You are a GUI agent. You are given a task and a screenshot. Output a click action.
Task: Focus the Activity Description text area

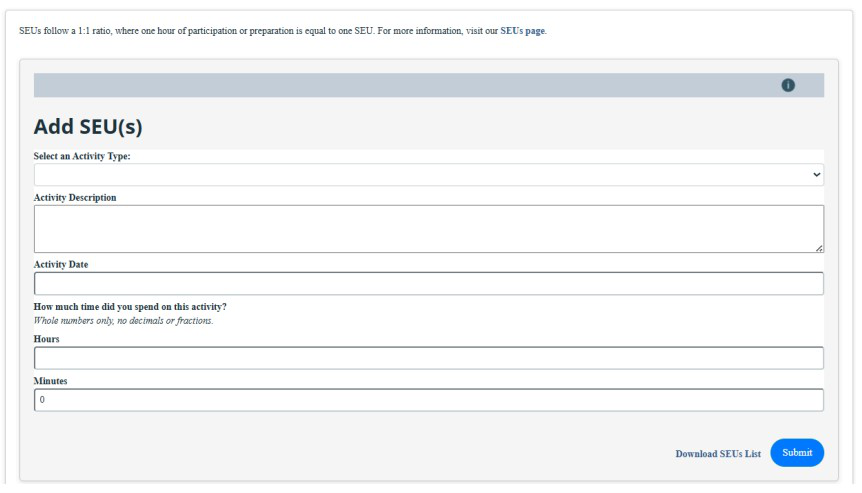click(428, 228)
